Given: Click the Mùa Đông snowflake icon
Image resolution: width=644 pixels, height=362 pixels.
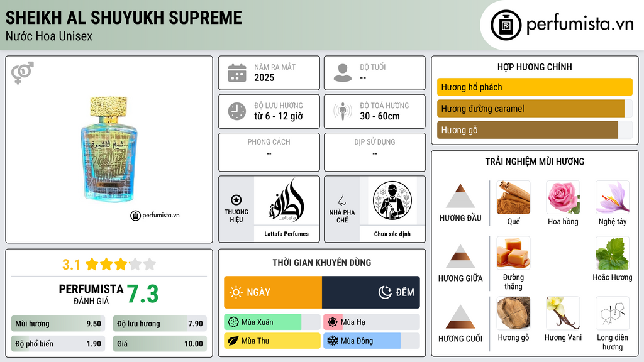Looking at the screenshot, I should click(333, 341).
